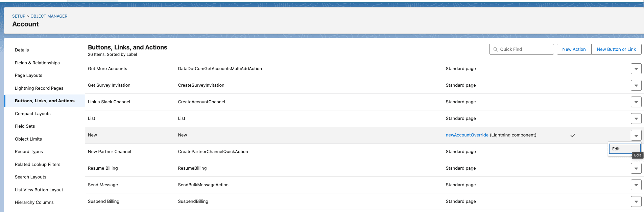Click the New Partner Channel label

(x=110, y=151)
